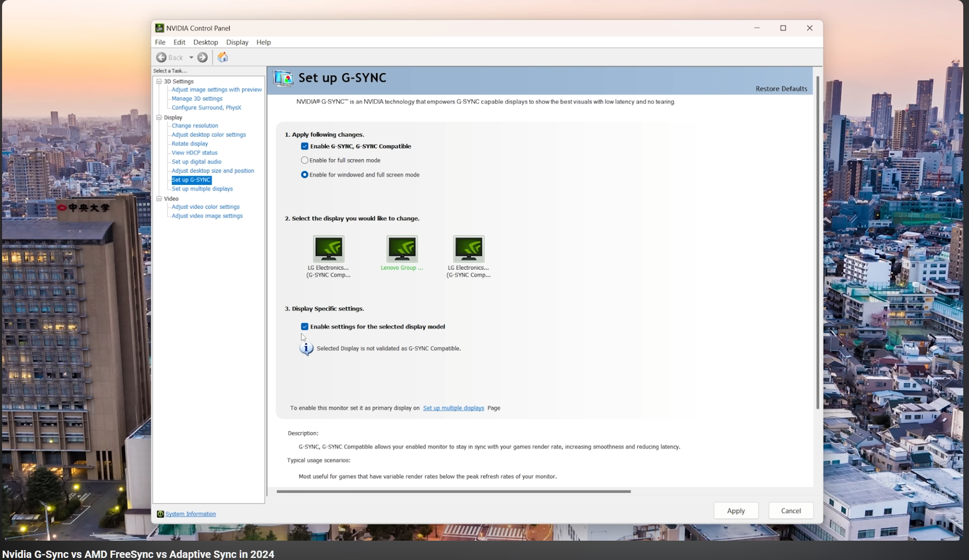This screenshot has height=560, width=969.
Task: Open Configure Surround, PhysX
Action: click(206, 108)
